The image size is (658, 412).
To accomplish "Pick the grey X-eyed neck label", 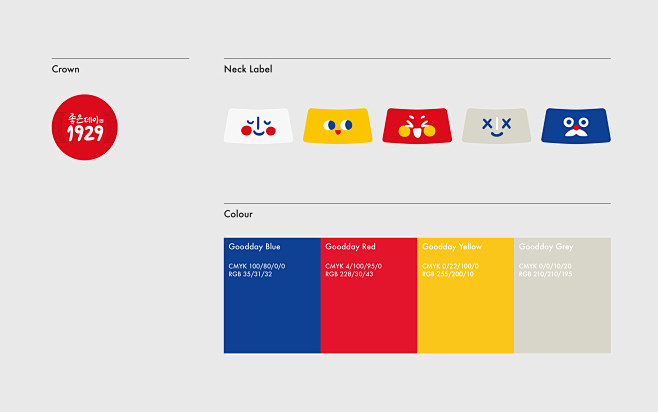I will point(496,125).
